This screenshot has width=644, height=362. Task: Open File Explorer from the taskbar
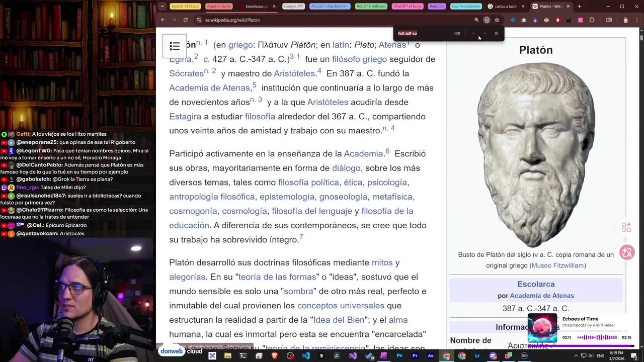[x=227, y=356]
